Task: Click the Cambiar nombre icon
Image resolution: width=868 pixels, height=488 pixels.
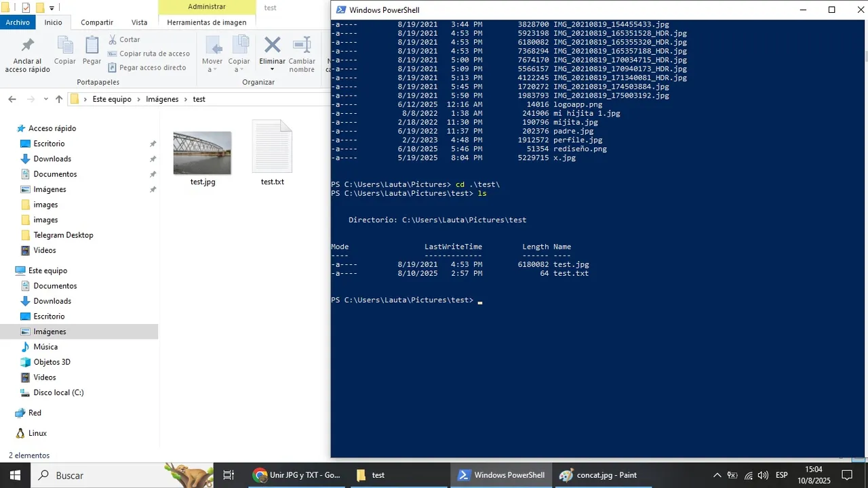Action: click(x=302, y=45)
